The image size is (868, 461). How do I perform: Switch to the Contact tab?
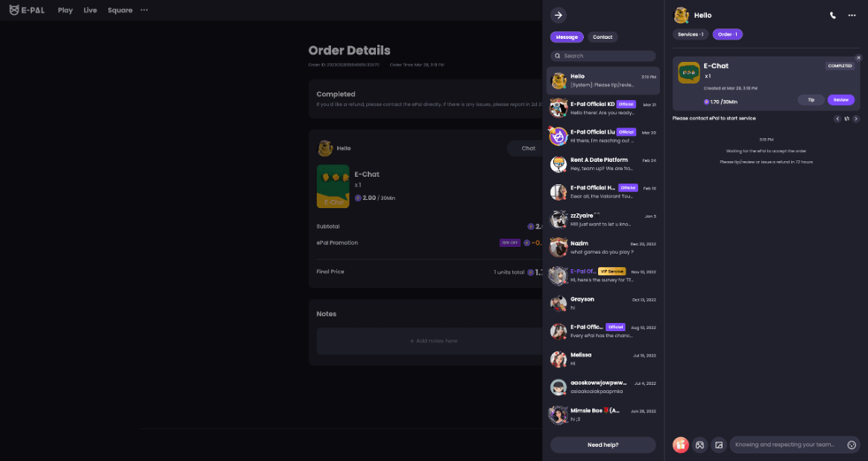click(x=603, y=37)
